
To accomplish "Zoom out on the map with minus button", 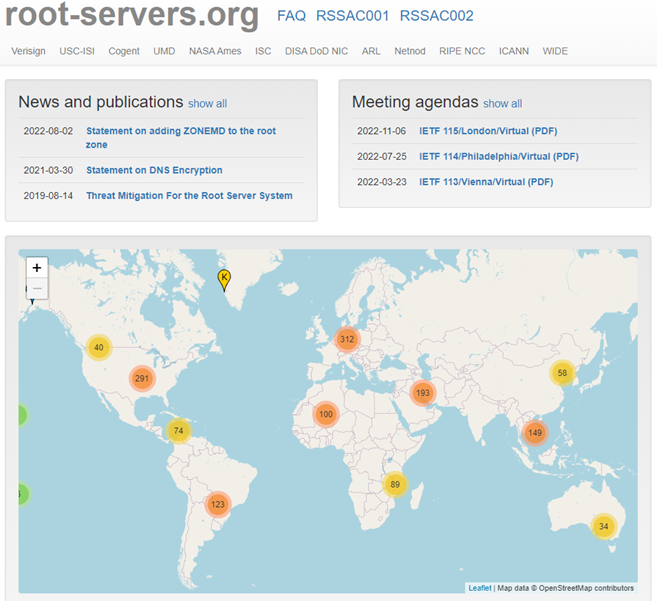I will (37, 288).
